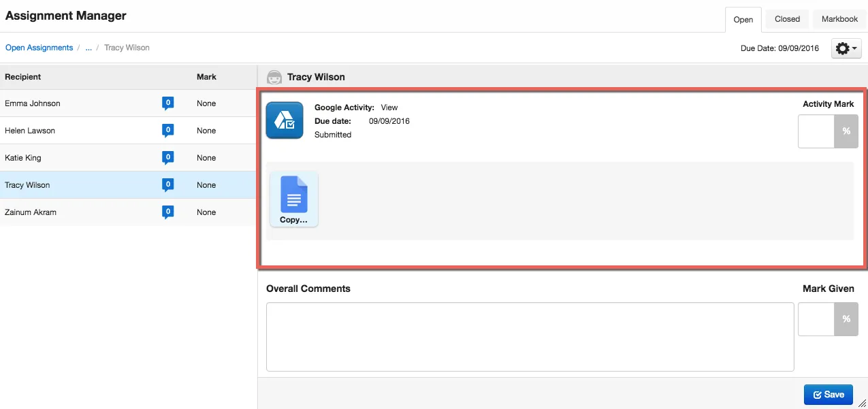
Task: Click the Submitted status text
Action: point(333,135)
